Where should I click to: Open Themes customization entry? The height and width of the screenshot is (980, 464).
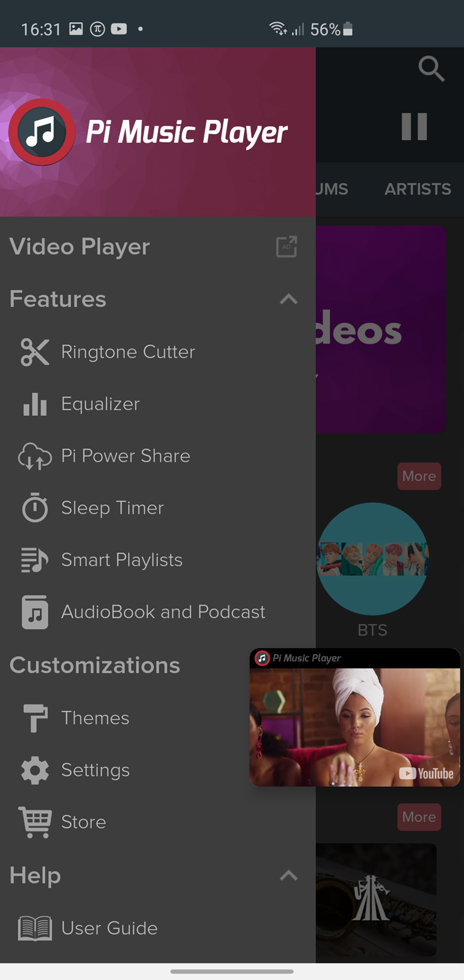(95, 718)
